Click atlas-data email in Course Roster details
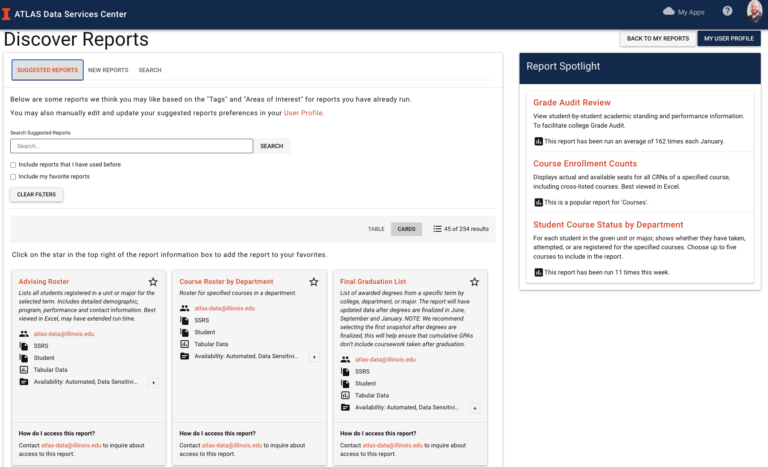 tap(224, 308)
